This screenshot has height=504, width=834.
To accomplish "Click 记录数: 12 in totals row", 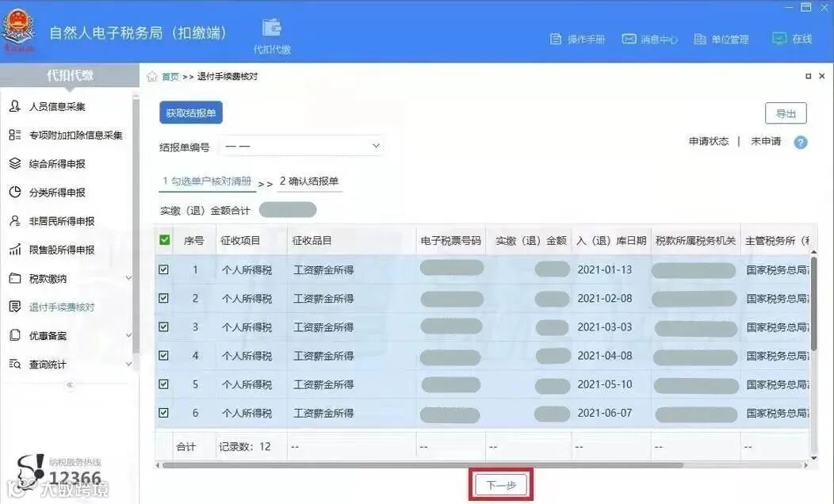I will coord(245,447).
